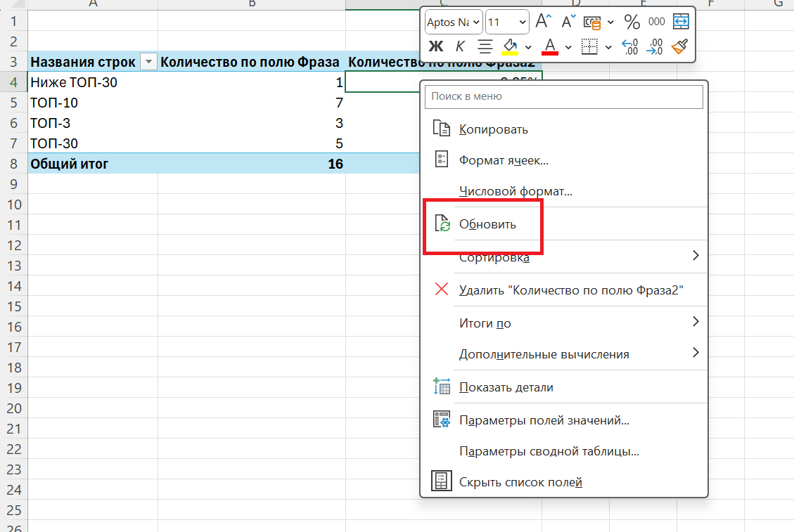Apply center alignment in mini toolbar
Screen dimensions: 794x532
485,46
